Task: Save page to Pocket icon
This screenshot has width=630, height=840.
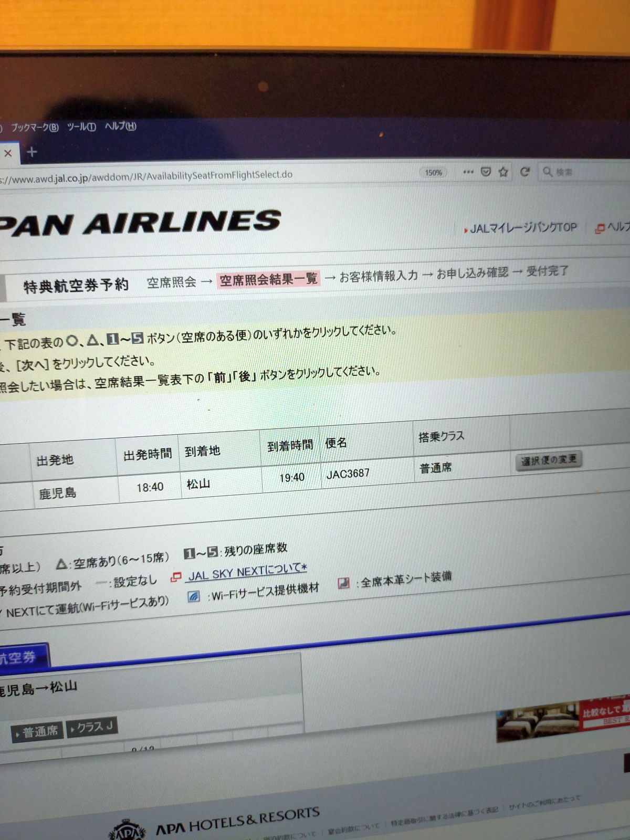Action: 486,172
